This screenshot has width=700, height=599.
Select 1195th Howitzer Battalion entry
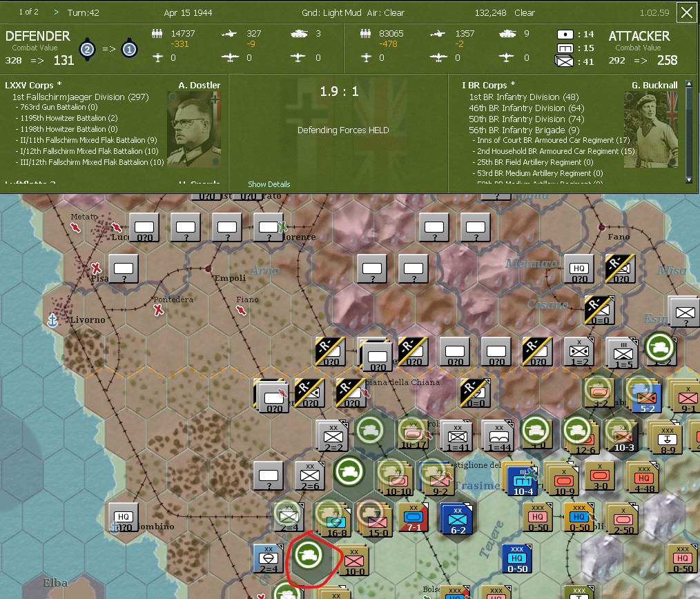pos(66,118)
